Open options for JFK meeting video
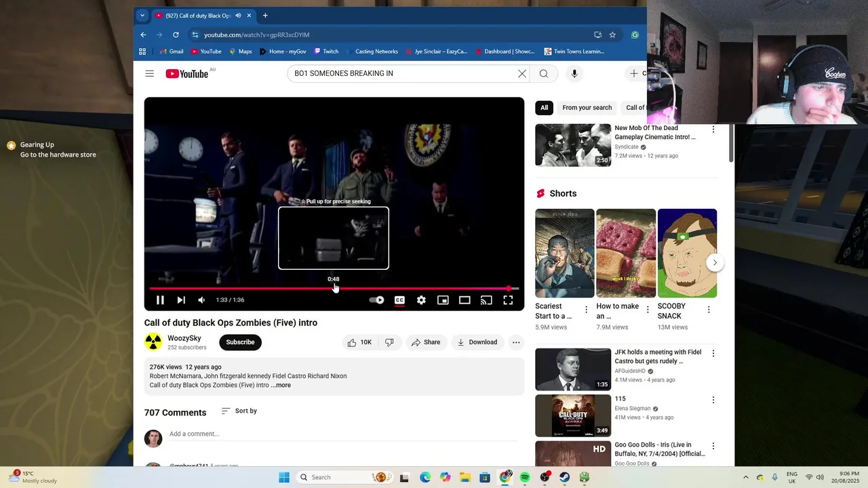 [713, 353]
